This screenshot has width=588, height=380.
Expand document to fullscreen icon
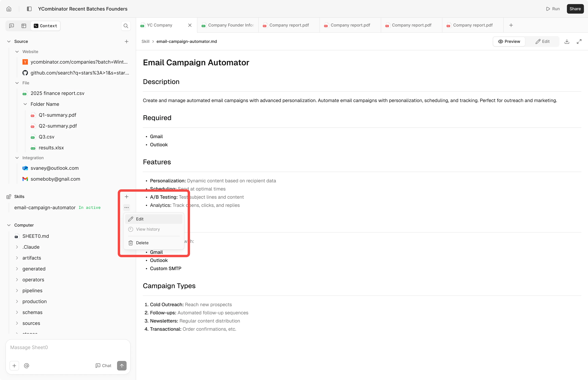point(579,42)
